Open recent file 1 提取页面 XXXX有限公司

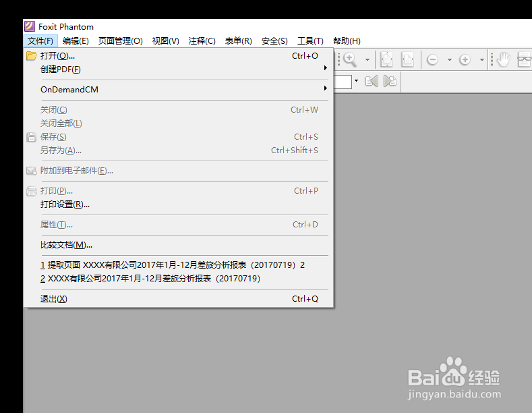coord(179,265)
